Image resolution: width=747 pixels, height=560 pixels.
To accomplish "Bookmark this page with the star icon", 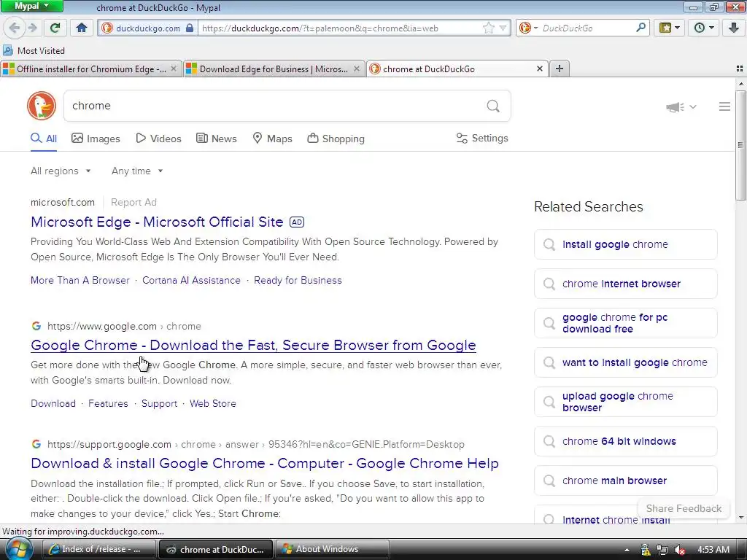I will 489,28.
